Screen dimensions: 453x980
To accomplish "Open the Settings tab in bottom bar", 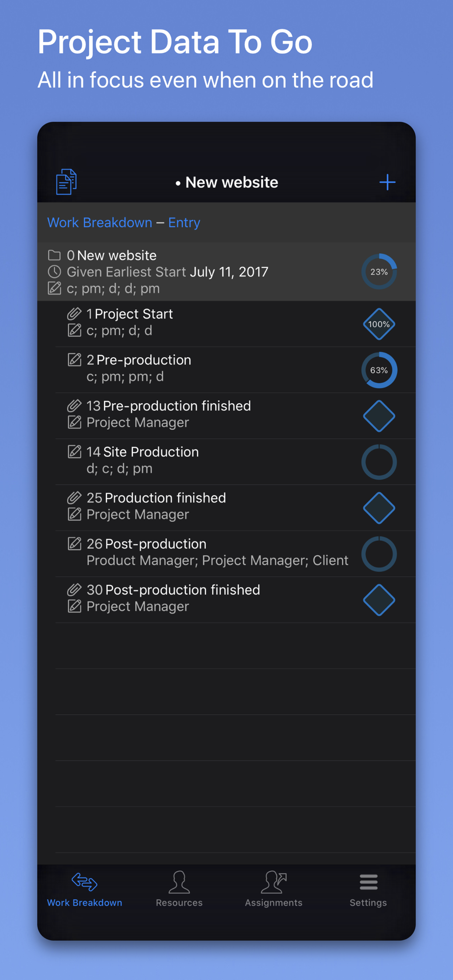I will tap(368, 889).
